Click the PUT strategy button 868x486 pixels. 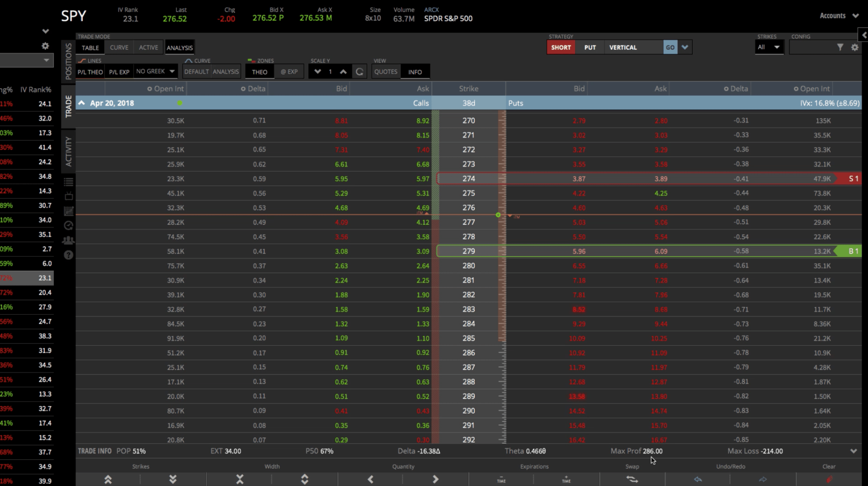[x=590, y=47]
